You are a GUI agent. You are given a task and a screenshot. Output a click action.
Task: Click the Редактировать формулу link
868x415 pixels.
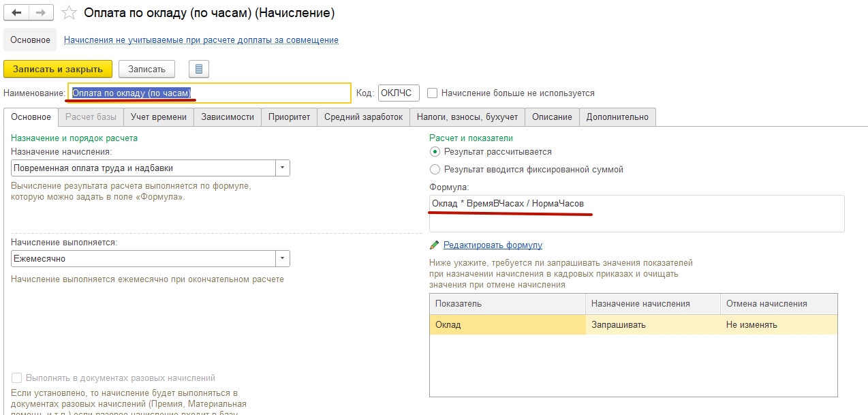tap(493, 245)
